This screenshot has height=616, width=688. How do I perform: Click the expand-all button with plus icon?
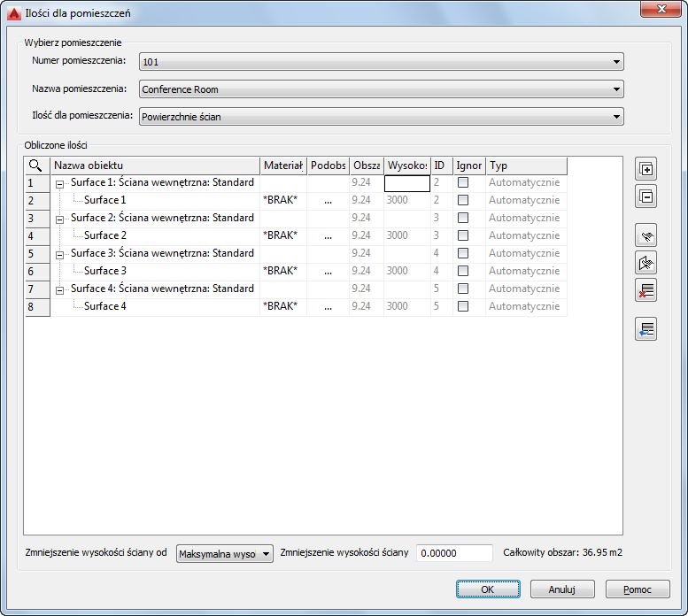(x=645, y=169)
